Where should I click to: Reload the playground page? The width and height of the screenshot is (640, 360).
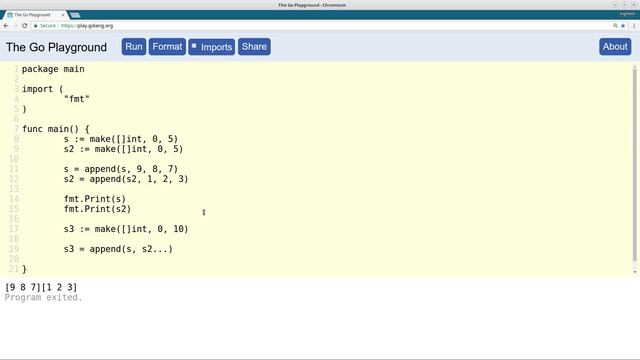pyautogui.click(x=24, y=26)
